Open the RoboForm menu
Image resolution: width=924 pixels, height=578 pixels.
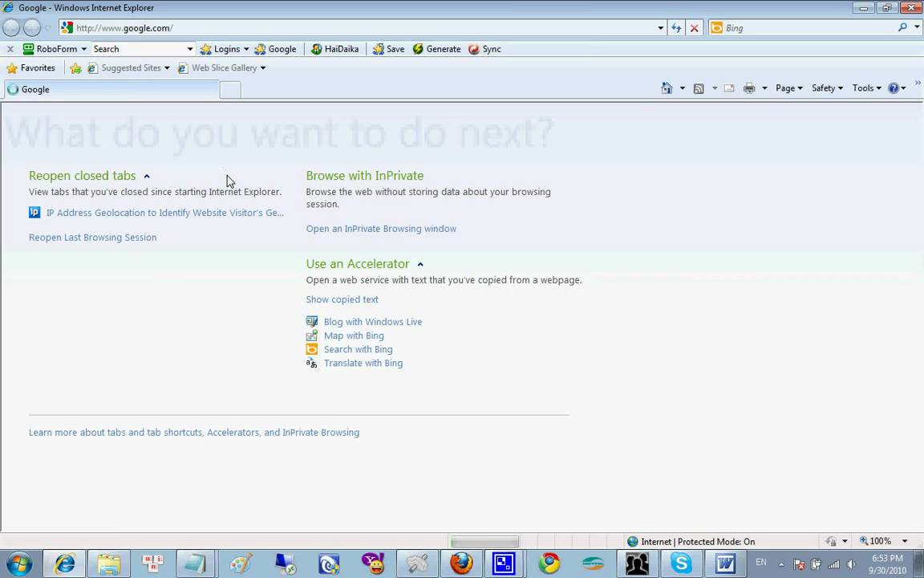coord(55,49)
